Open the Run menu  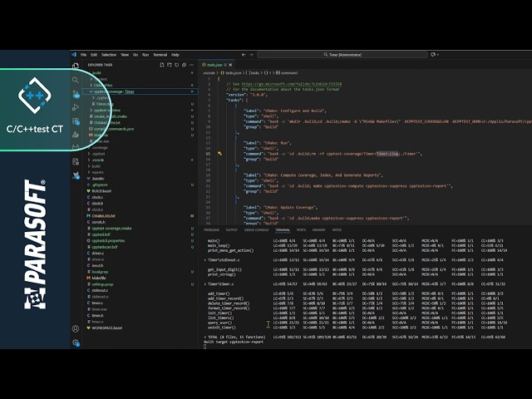coord(145,55)
